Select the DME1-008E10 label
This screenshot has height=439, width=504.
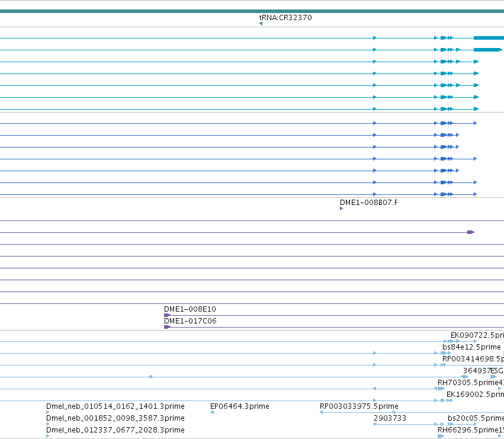click(190, 309)
